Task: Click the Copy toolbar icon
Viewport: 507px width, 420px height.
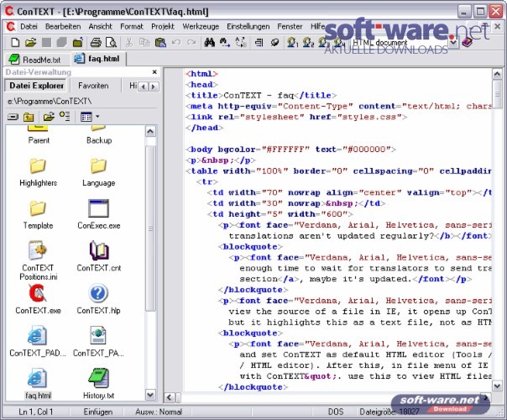Action: [144, 42]
